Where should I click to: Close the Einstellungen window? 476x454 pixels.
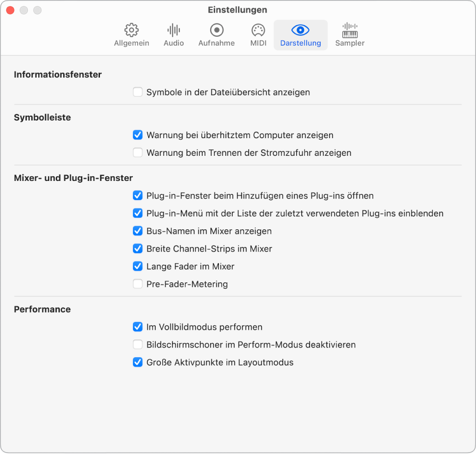(10, 10)
